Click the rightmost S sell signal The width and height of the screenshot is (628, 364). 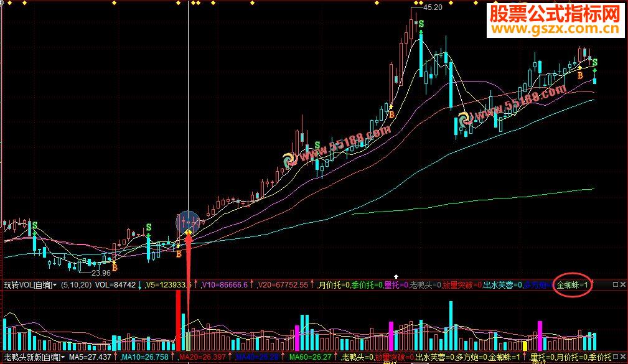(595, 63)
